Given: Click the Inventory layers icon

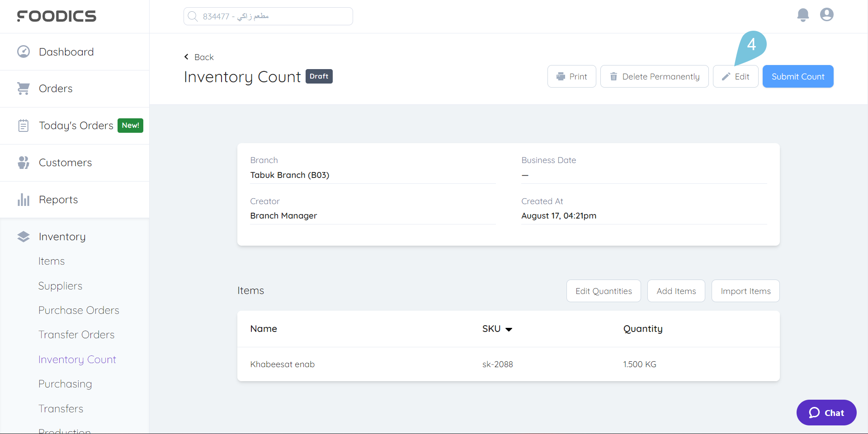Looking at the screenshot, I should tap(24, 237).
